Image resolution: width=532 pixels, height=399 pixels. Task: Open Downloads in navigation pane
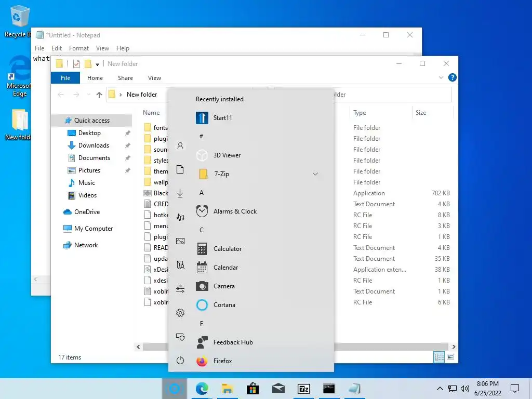pyautogui.click(x=94, y=145)
